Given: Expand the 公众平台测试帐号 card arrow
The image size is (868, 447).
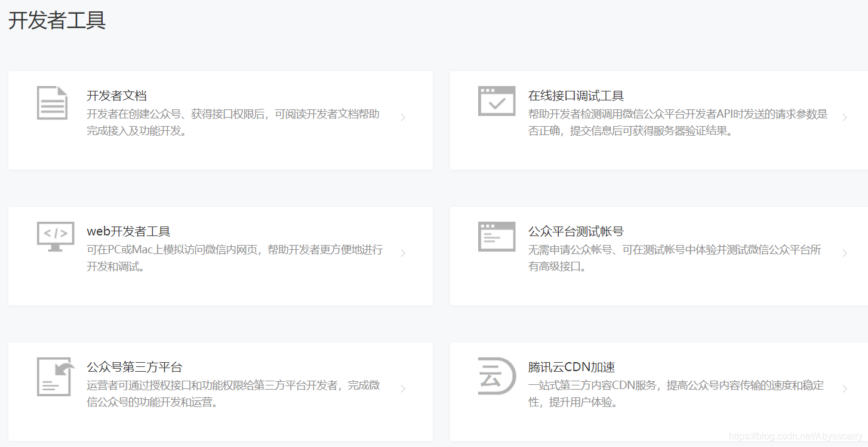Looking at the screenshot, I should click(845, 253).
